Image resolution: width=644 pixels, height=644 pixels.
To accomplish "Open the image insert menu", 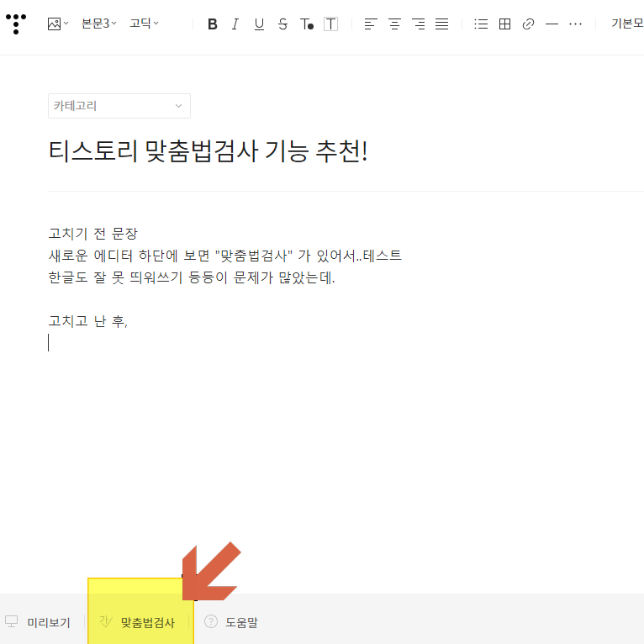I will pos(57,24).
